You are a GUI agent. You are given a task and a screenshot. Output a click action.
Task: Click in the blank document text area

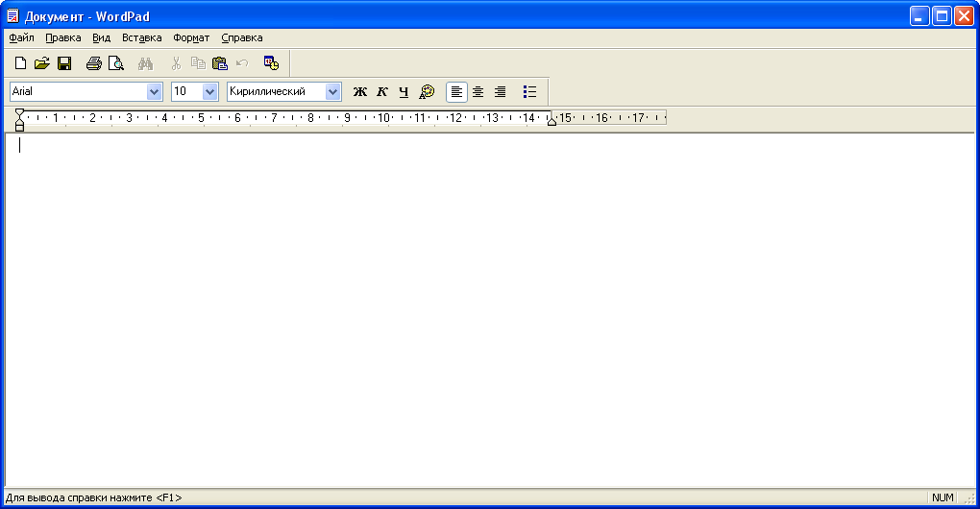[x=489, y=312]
